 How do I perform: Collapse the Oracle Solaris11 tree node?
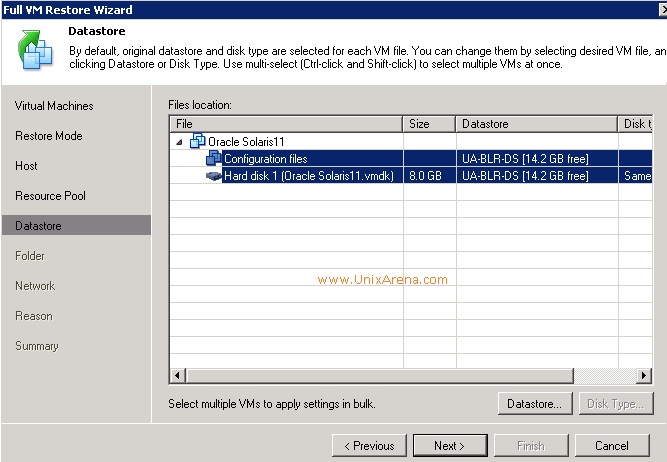pos(180,142)
